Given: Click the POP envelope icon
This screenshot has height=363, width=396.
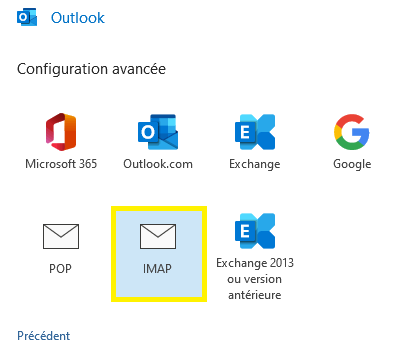Looking at the screenshot, I should pos(61,236).
